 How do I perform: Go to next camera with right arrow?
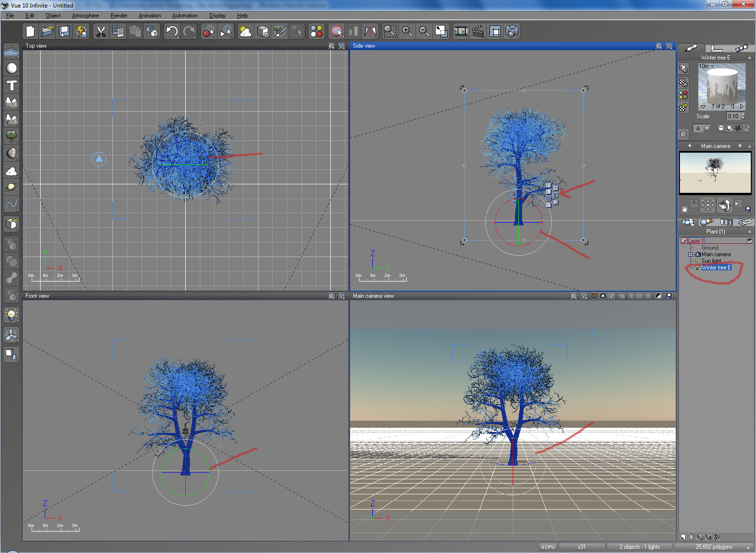pos(740,146)
